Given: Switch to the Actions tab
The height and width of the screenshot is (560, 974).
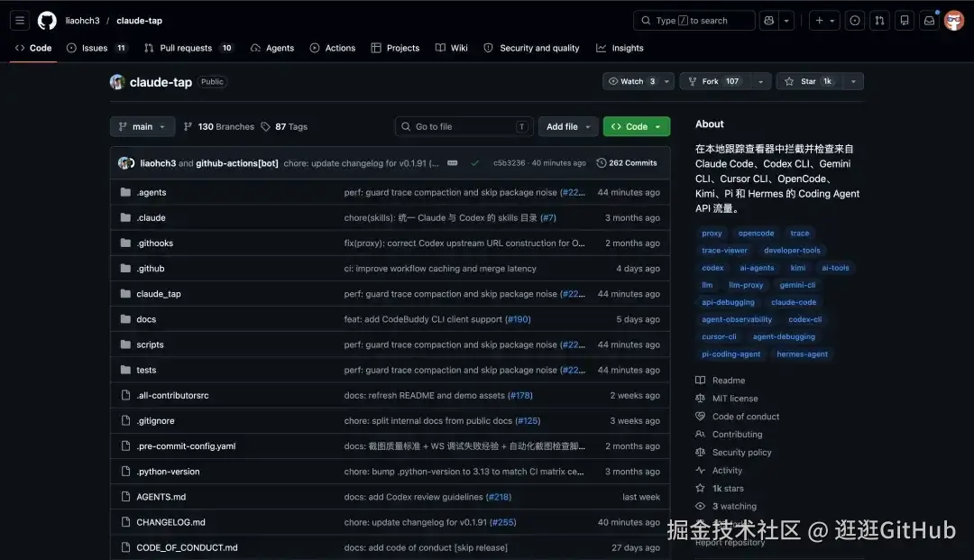Looking at the screenshot, I should pyautogui.click(x=333, y=48).
